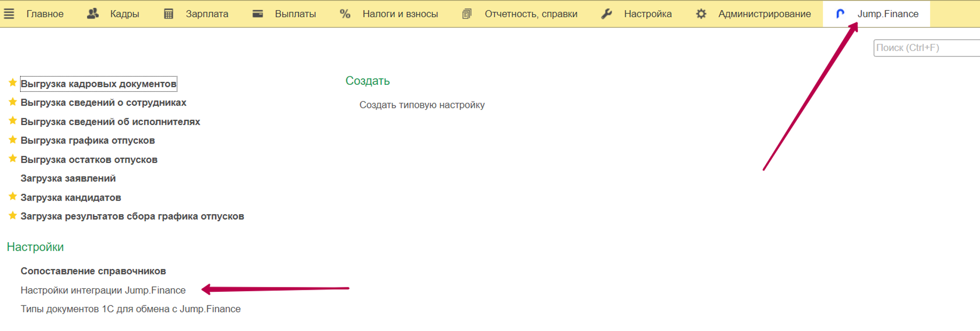Click the wallet icon for Выплаты
This screenshot has height=331, width=980.
click(258, 14)
